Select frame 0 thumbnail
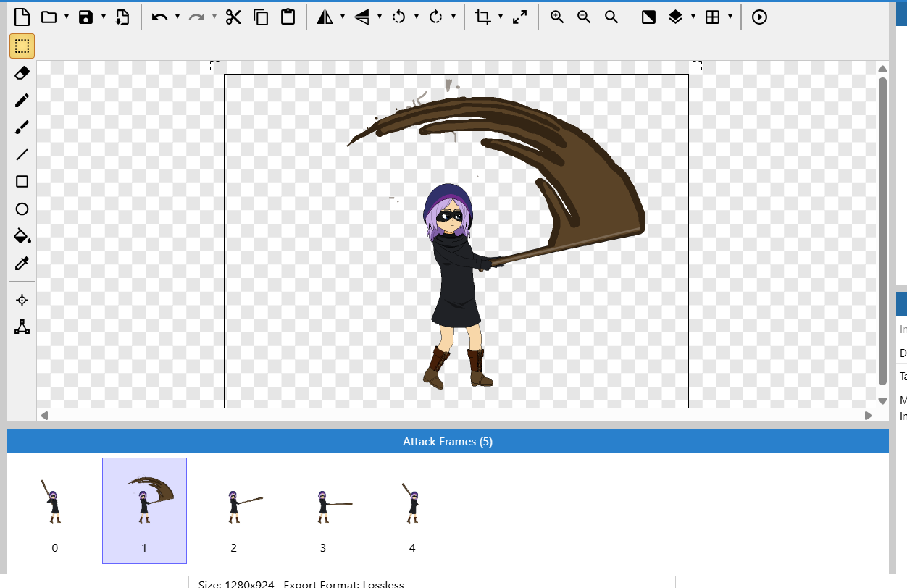Image resolution: width=907 pixels, height=588 pixels. tap(54, 507)
